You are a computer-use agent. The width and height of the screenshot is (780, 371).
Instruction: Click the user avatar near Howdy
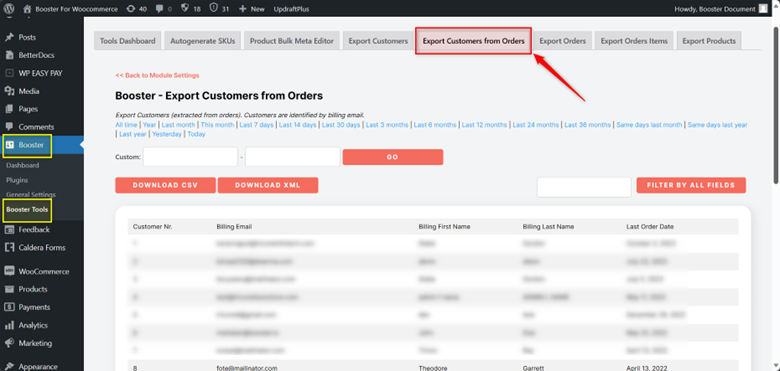tap(763, 8)
